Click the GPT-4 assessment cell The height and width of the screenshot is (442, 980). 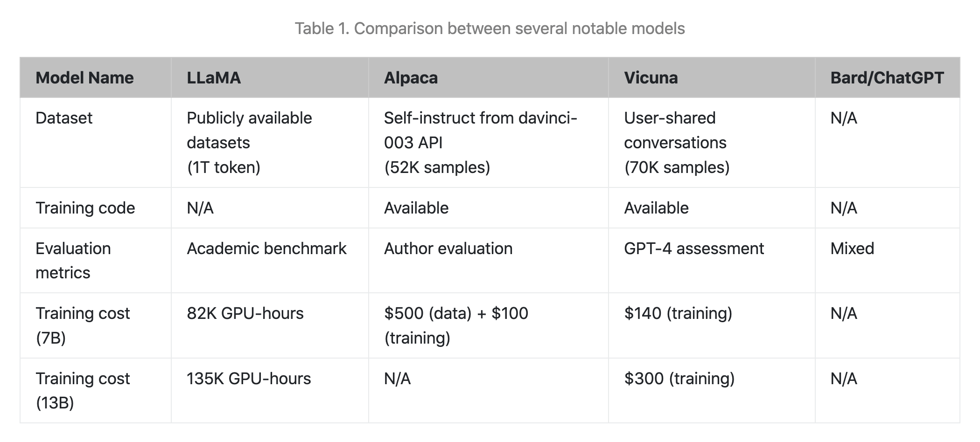(x=712, y=261)
